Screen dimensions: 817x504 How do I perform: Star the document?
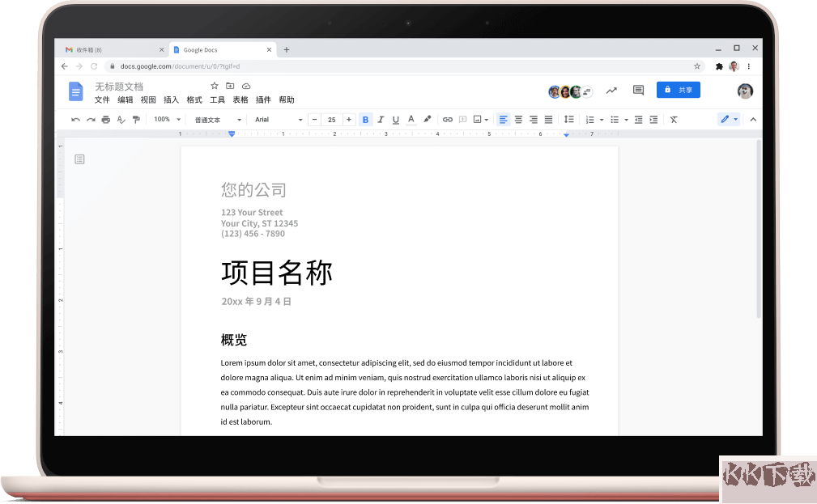click(214, 86)
